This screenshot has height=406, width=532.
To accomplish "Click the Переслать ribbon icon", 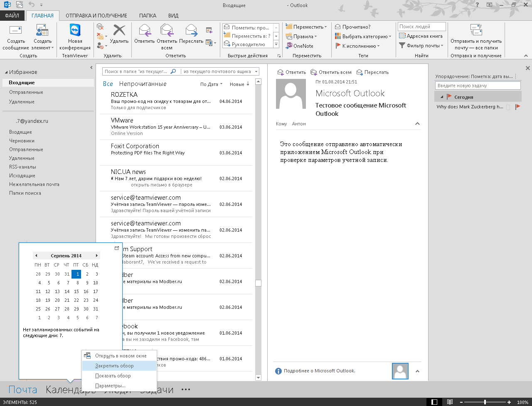I will [191, 30].
